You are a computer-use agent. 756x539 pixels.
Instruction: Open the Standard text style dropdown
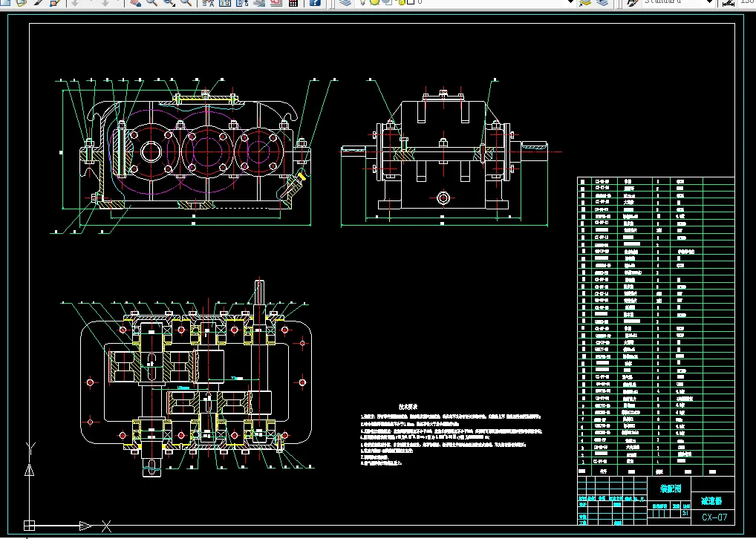(x=708, y=2)
